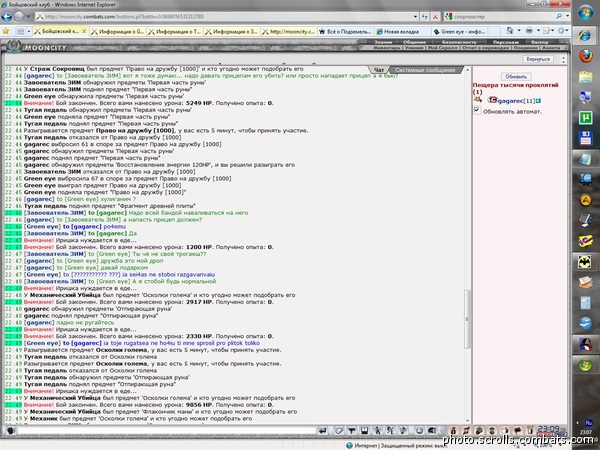Click the smiley face emoticon icon

[419, 430]
